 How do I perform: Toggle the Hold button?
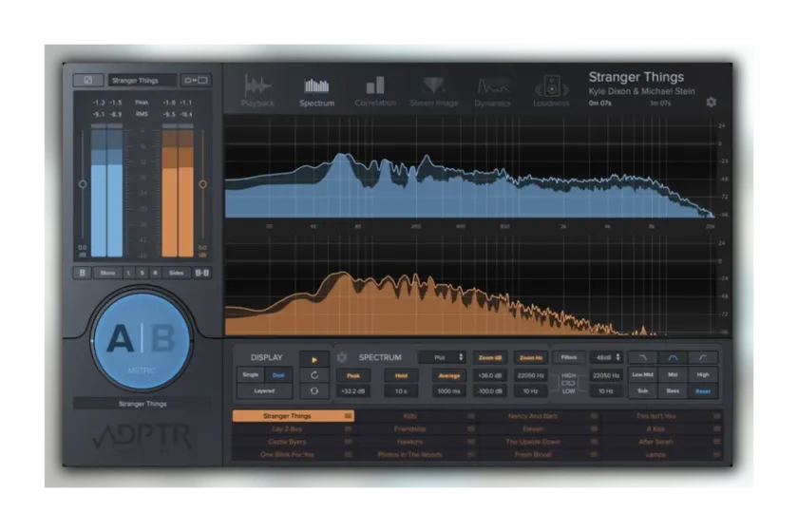pos(401,375)
